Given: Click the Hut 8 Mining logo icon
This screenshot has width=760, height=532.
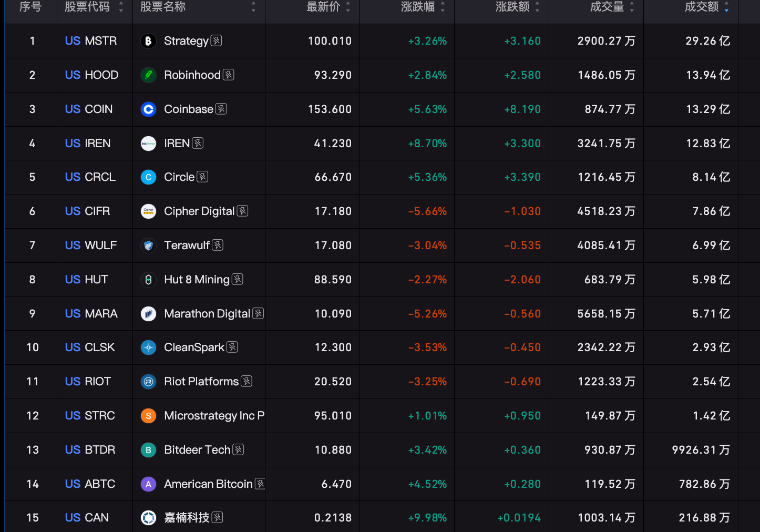Looking at the screenshot, I should (x=148, y=280).
